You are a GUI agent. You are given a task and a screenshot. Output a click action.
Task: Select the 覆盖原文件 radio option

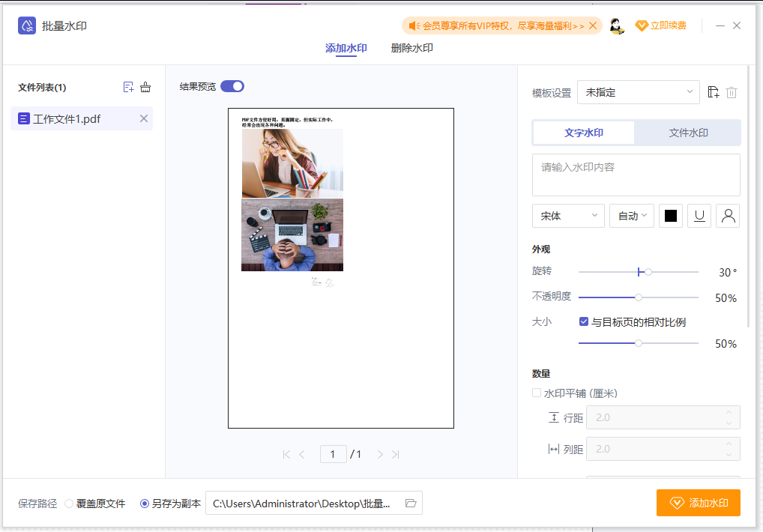[69, 504]
